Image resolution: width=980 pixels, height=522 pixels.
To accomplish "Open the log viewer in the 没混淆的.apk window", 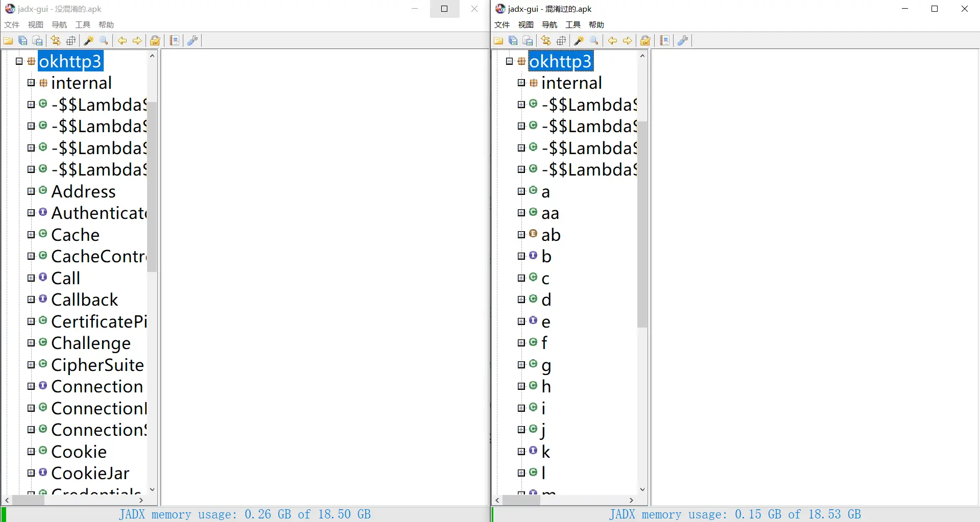I will click(174, 41).
